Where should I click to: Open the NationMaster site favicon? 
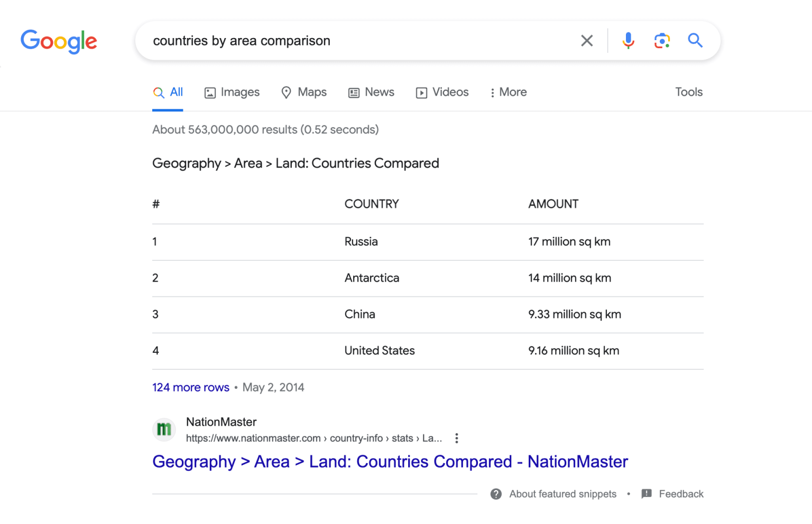pyautogui.click(x=164, y=429)
